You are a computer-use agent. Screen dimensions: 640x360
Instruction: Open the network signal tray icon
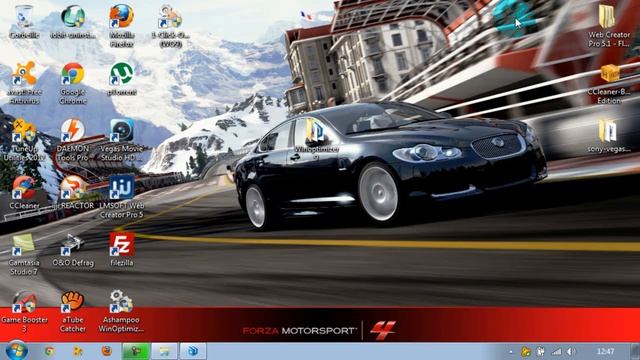pos(556,351)
